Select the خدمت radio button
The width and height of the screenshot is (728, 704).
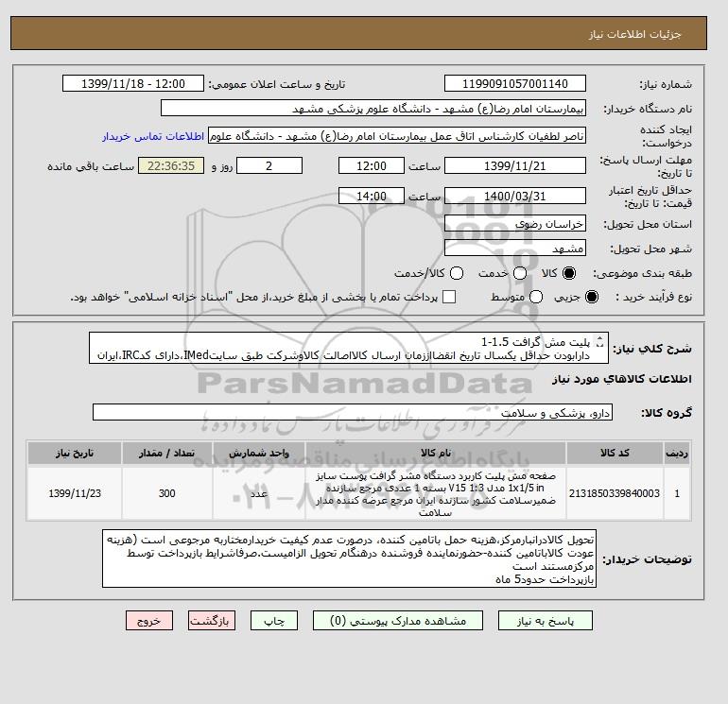click(520, 273)
